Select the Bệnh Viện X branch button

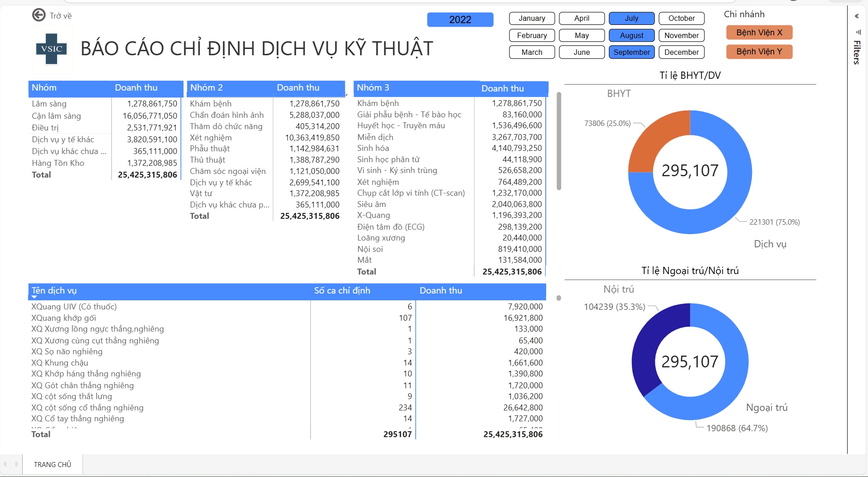(759, 33)
